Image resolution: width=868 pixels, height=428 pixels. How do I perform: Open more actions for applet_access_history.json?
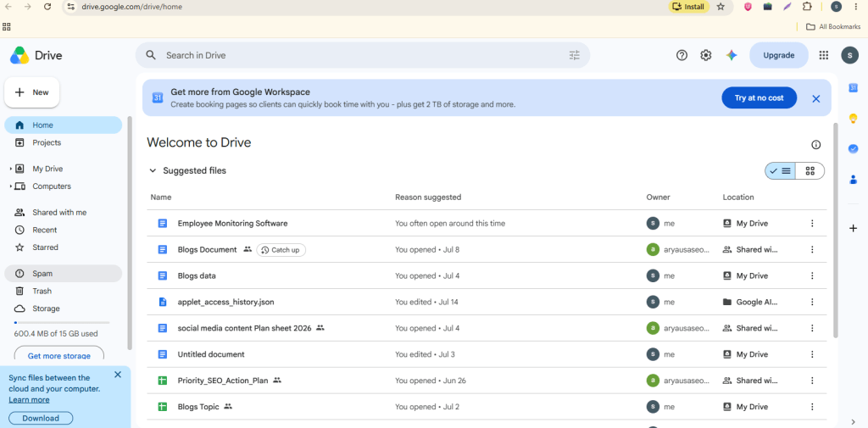tap(811, 302)
